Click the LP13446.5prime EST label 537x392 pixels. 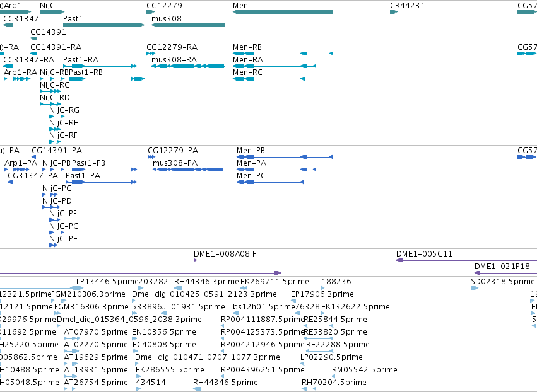[107, 282]
